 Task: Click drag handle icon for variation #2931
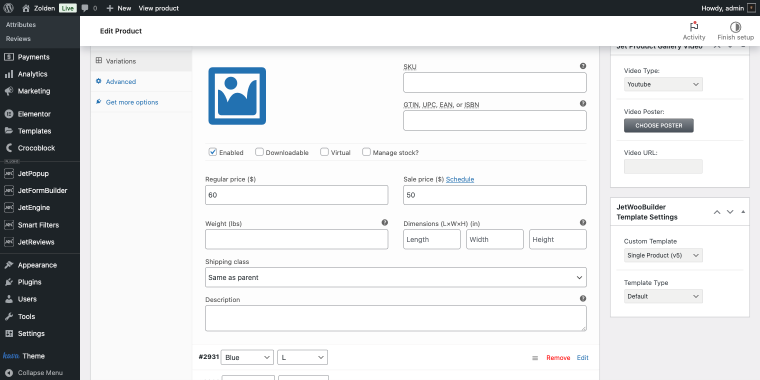[535, 358]
